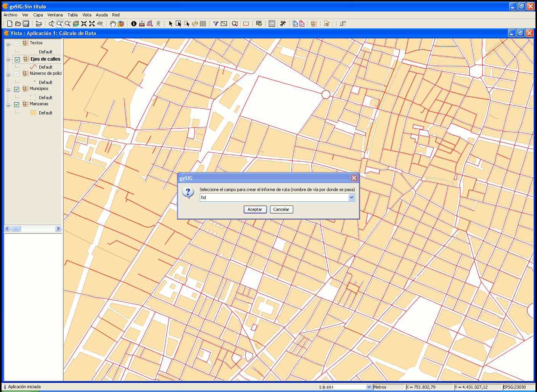Click the Add Layer toolbar icon
This screenshot has width=537, height=392.
pyautogui.click(x=39, y=24)
